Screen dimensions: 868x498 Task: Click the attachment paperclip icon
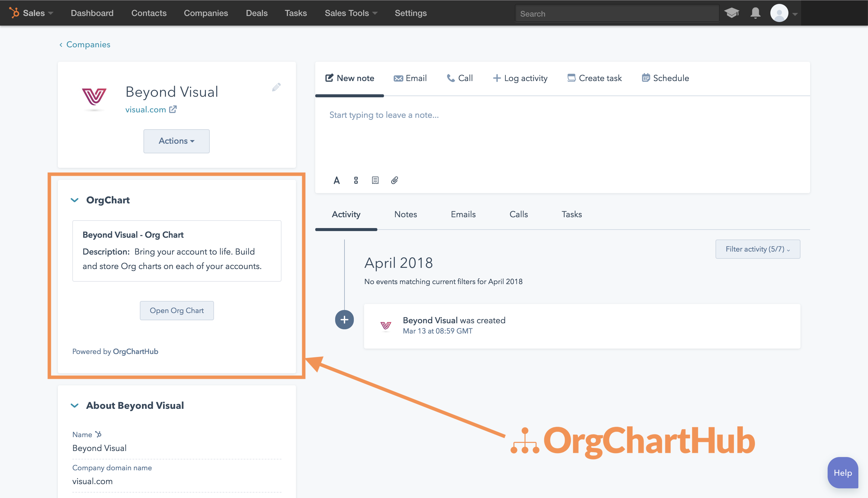pos(394,180)
